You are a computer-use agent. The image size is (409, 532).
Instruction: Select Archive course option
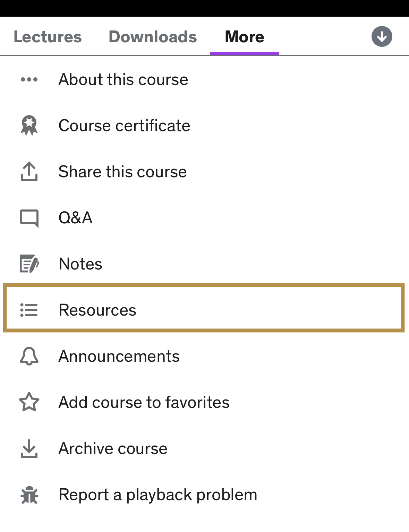tap(113, 448)
